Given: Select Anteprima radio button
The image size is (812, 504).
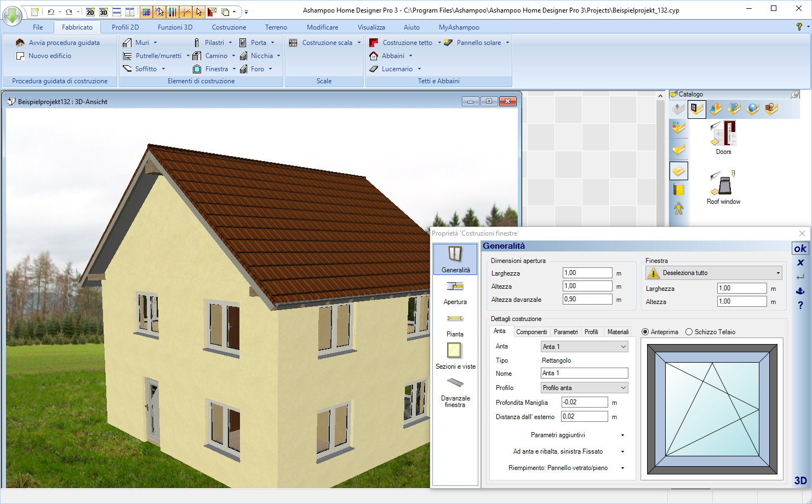Looking at the screenshot, I should 645,332.
